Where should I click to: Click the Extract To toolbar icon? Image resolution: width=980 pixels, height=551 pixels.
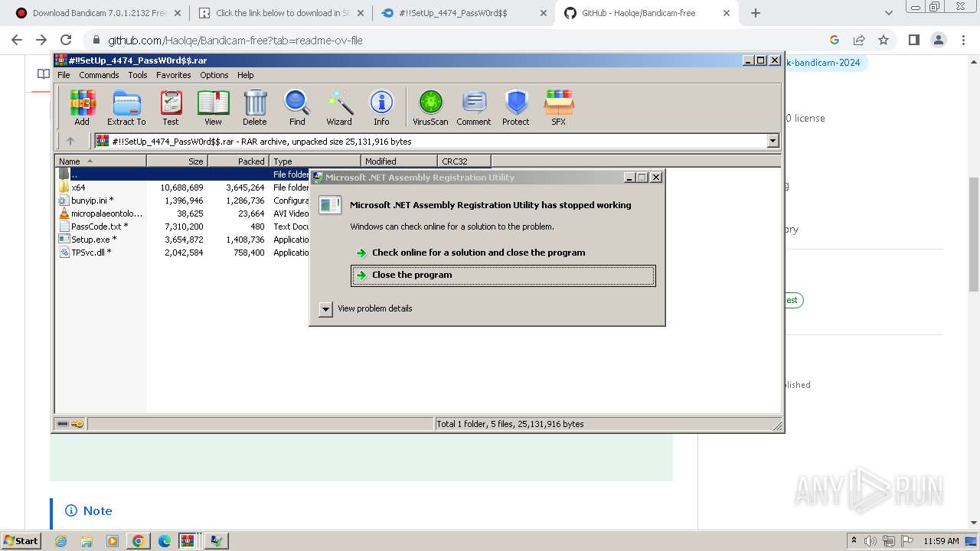(126, 107)
